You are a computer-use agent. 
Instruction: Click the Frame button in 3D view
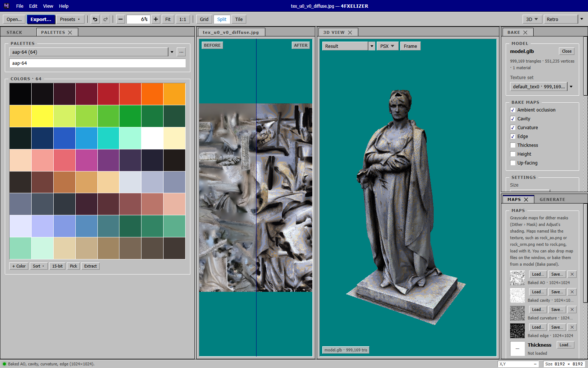click(410, 46)
